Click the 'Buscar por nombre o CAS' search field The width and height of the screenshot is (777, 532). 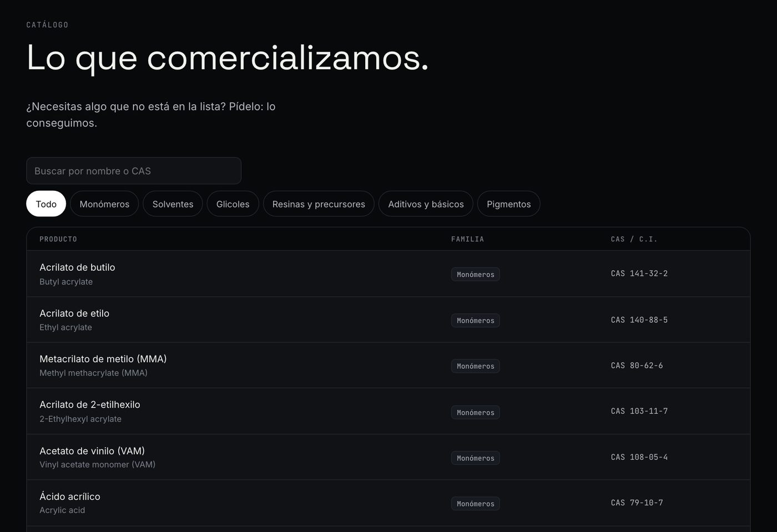pos(134,171)
